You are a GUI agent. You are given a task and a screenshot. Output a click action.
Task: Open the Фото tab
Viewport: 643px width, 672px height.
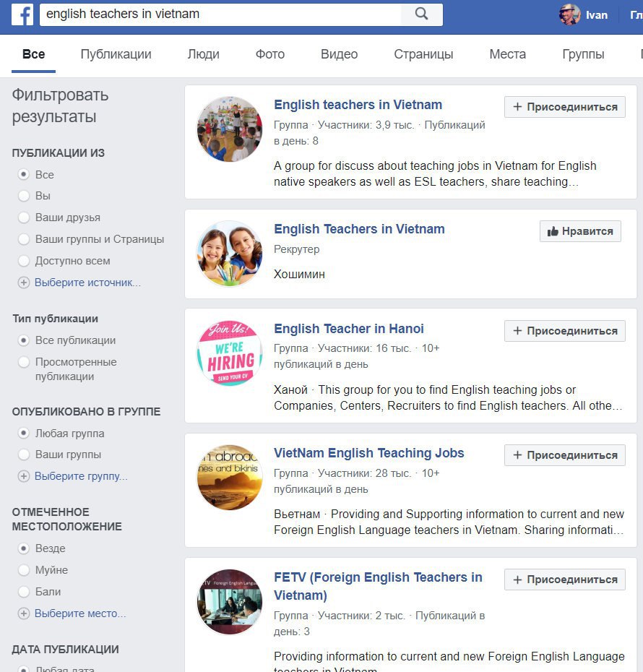(270, 54)
